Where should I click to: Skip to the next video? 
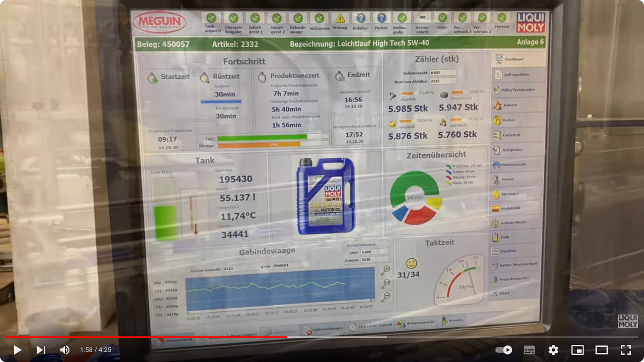tap(41, 350)
